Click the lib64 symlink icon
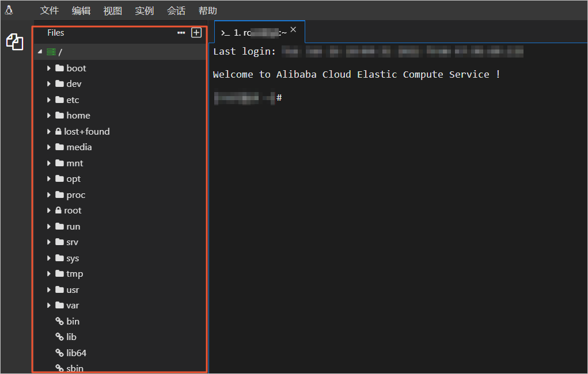 [x=59, y=353]
